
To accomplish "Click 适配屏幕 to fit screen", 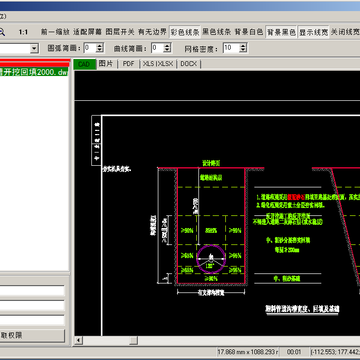I will [87, 32].
